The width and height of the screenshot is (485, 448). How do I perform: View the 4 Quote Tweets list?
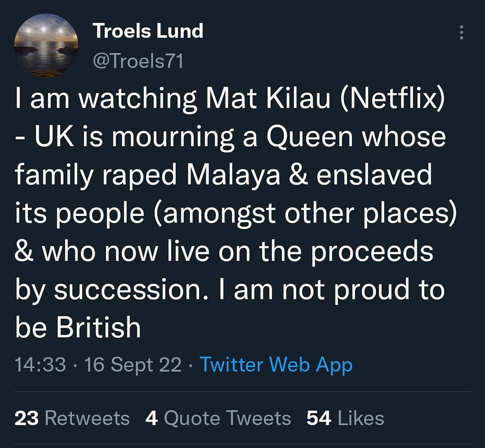(x=218, y=418)
